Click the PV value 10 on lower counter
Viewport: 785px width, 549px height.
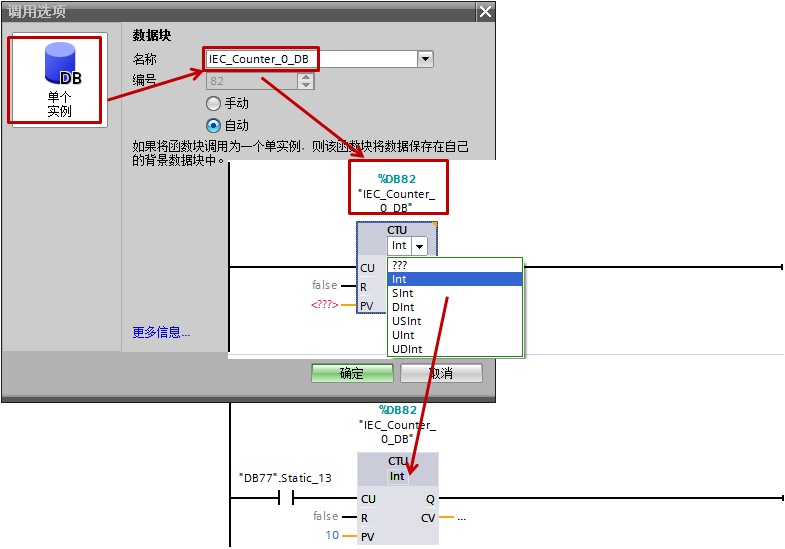(332, 535)
